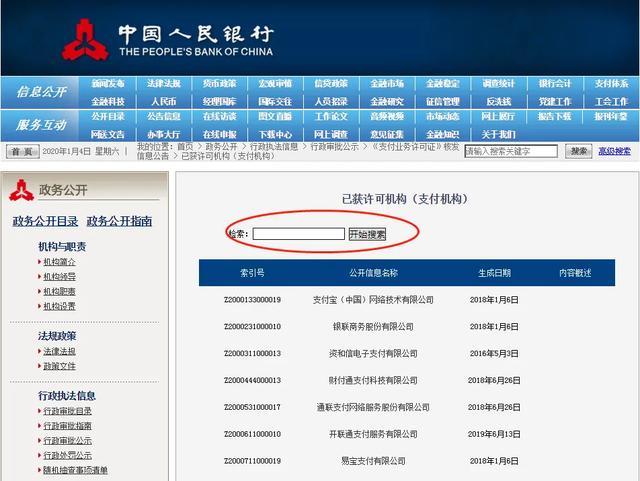Open 公开目录 under 服务互动
The image size is (640, 481).
[108, 117]
